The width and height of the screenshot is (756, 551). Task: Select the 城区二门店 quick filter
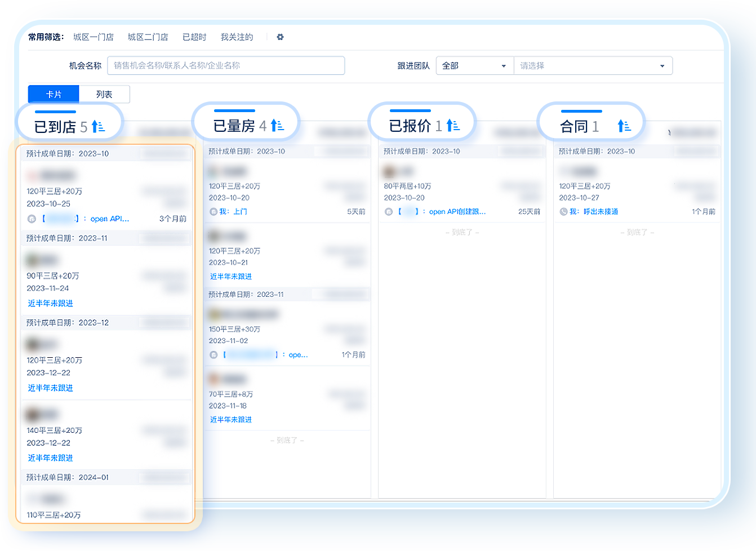click(x=148, y=37)
